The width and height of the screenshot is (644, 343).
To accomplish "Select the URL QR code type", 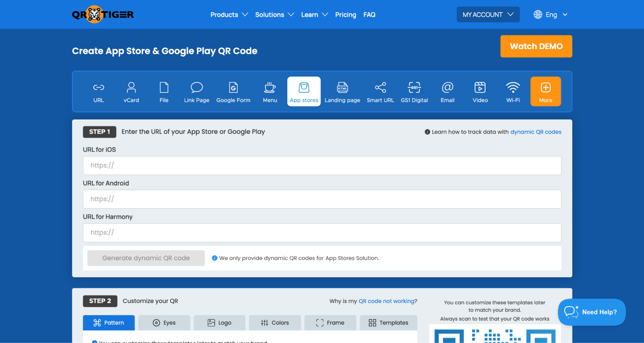I will tap(99, 92).
